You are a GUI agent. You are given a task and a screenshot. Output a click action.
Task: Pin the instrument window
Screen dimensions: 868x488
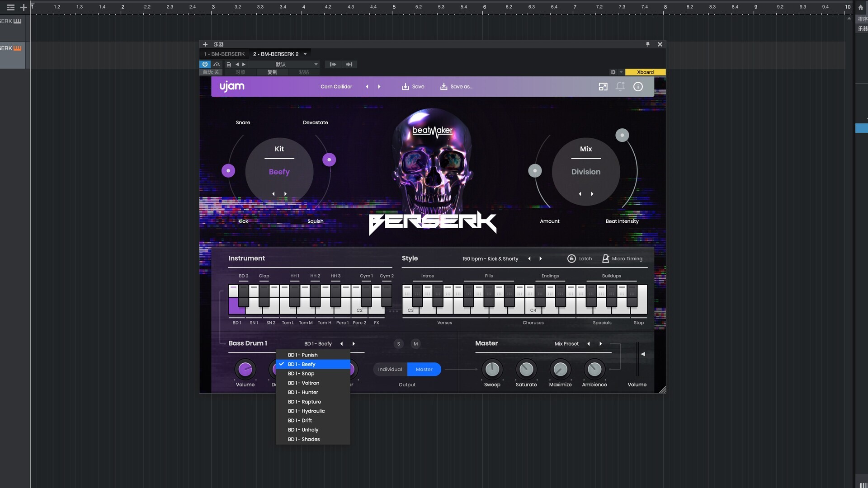pyautogui.click(x=647, y=44)
